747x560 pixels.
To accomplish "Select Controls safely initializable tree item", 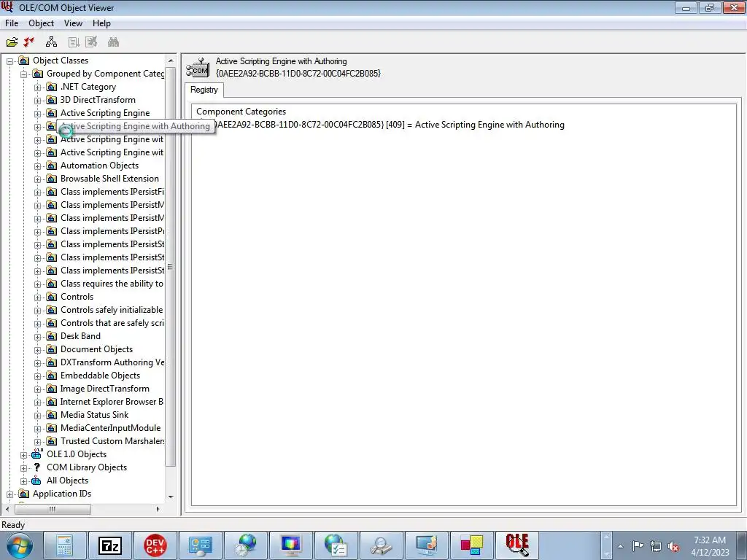I will [112, 310].
